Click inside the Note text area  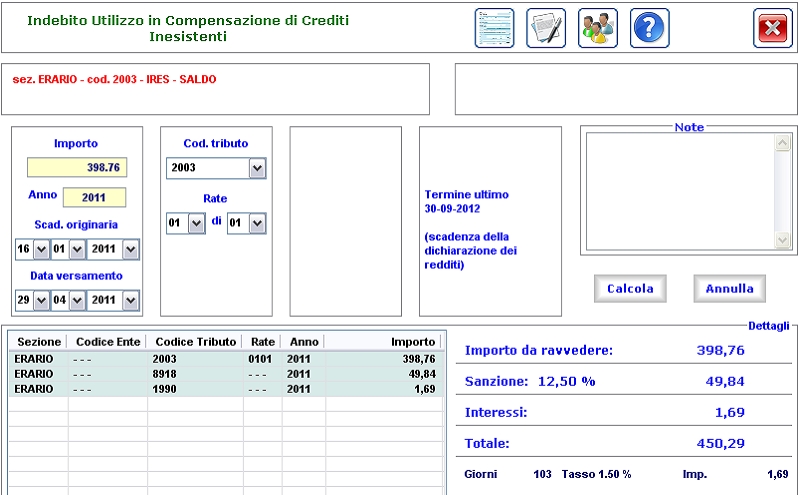pos(680,191)
